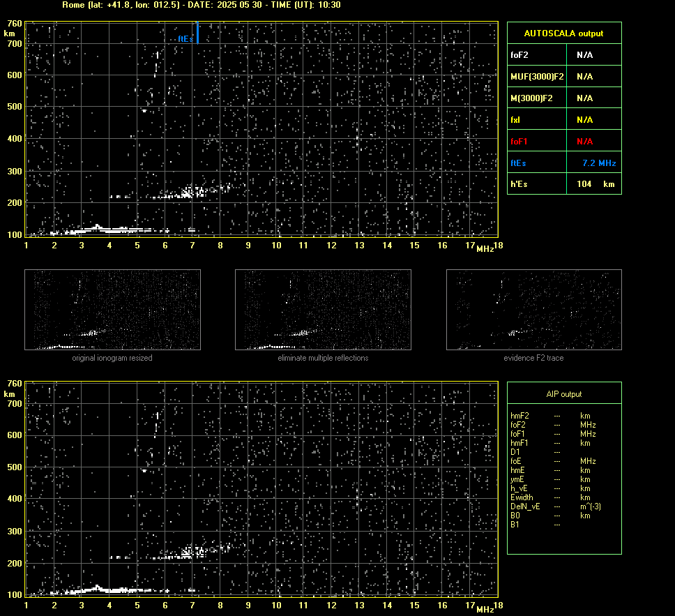Screen dimensions: 675x616
Task: Open the evidence F2 trace thumbnail
Action: (534, 310)
